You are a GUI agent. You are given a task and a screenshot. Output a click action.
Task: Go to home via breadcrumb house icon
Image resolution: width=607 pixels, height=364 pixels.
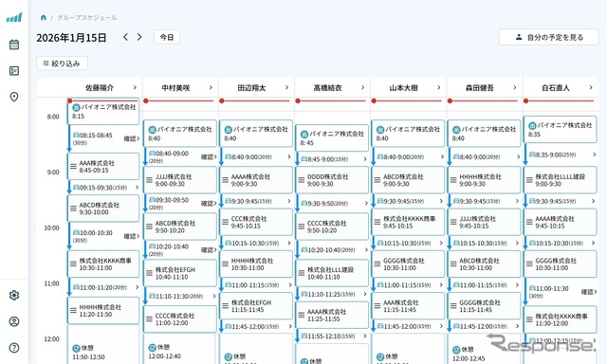pos(44,17)
